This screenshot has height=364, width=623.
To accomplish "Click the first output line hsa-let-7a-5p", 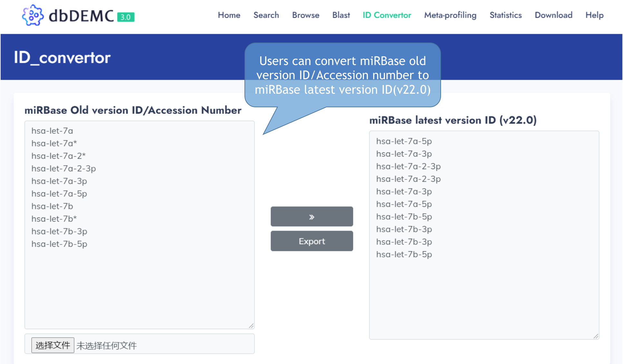I will (x=404, y=141).
